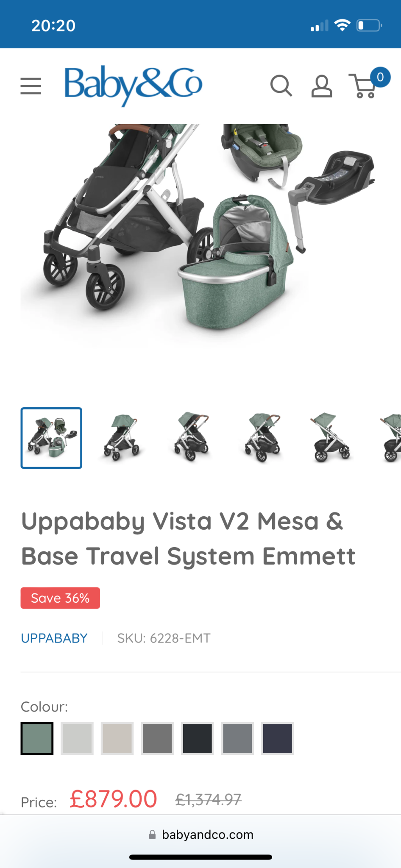Image resolution: width=401 pixels, height=868 pixels.
Task: Choose the sage green colour swatch
Action: [x=37, y=738]
